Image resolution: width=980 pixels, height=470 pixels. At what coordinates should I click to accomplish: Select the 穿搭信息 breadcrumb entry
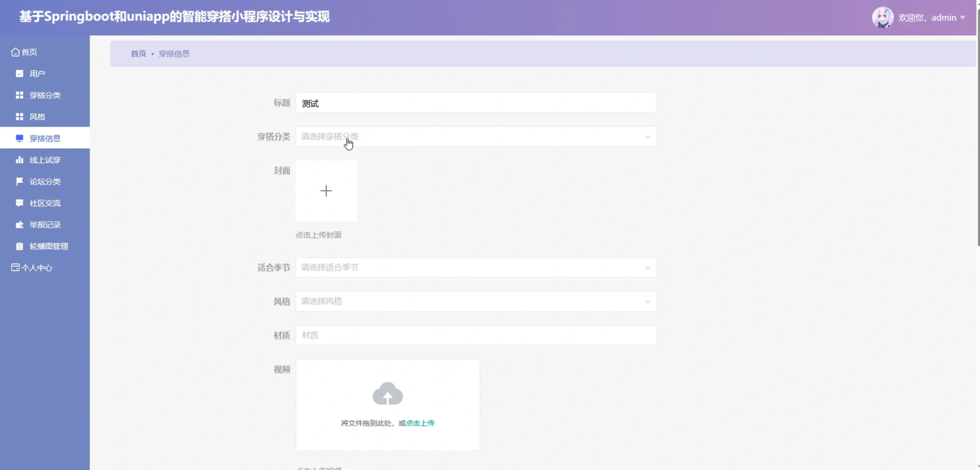pos(174,54)
